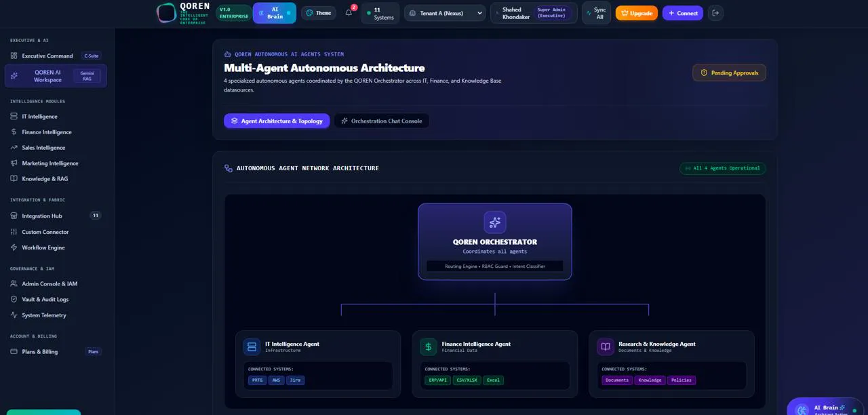
Task: Switch to Agent Architecture & Topology tab
Action: click(277, 121)
